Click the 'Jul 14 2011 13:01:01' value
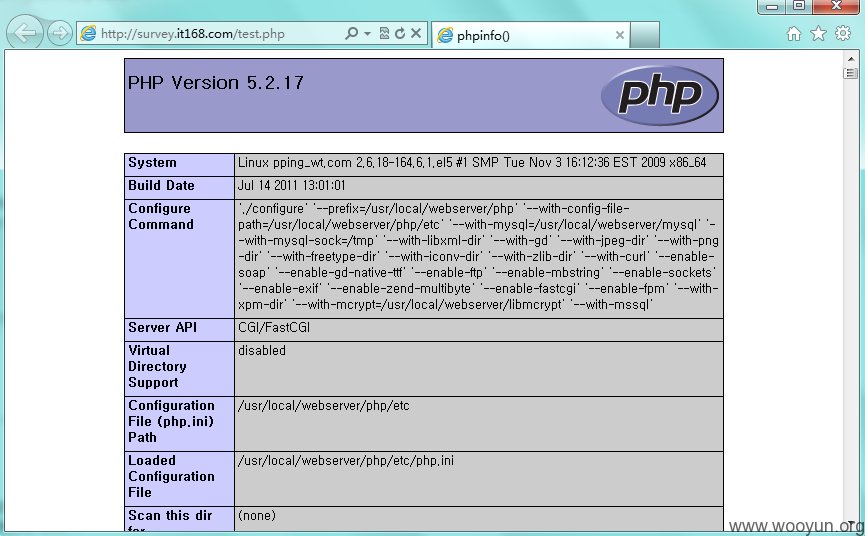865x536 pixels. 291,185
